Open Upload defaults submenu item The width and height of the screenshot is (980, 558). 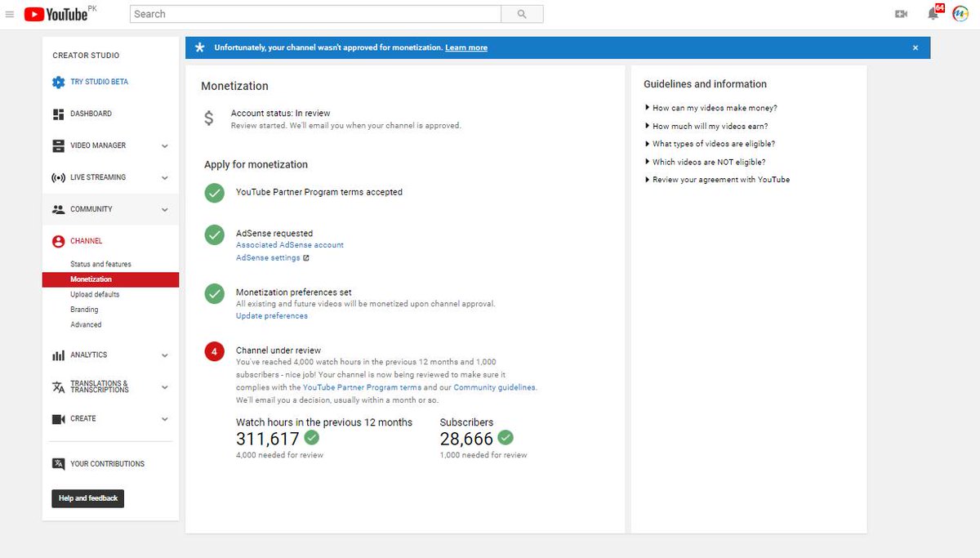click(95, 294)
